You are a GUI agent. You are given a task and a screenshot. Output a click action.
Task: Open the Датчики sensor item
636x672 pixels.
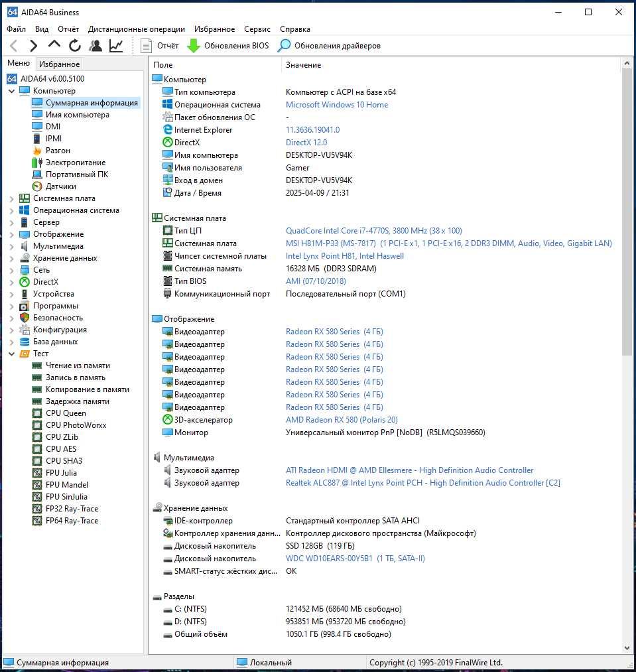61,186
